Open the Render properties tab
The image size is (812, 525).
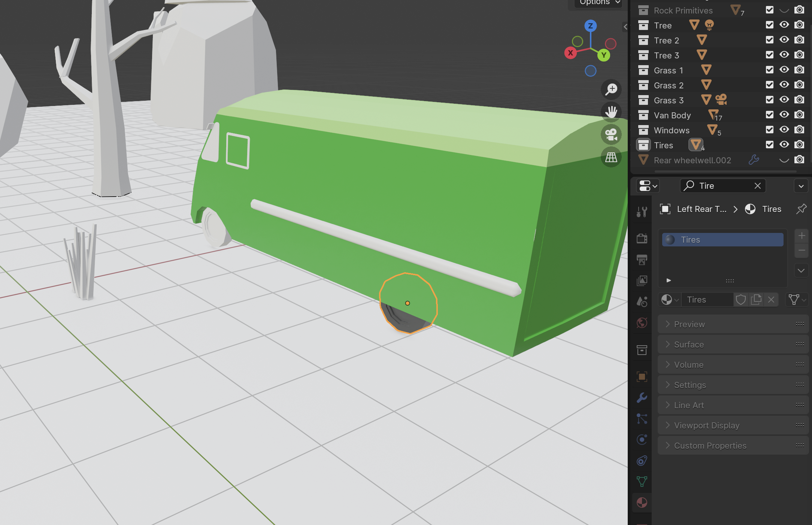pos(642,238)
